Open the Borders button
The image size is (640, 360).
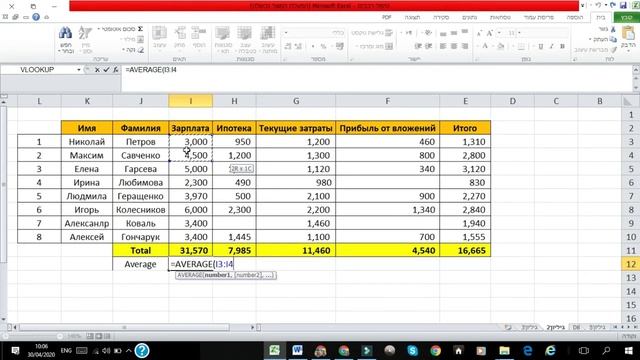(521, 47)
